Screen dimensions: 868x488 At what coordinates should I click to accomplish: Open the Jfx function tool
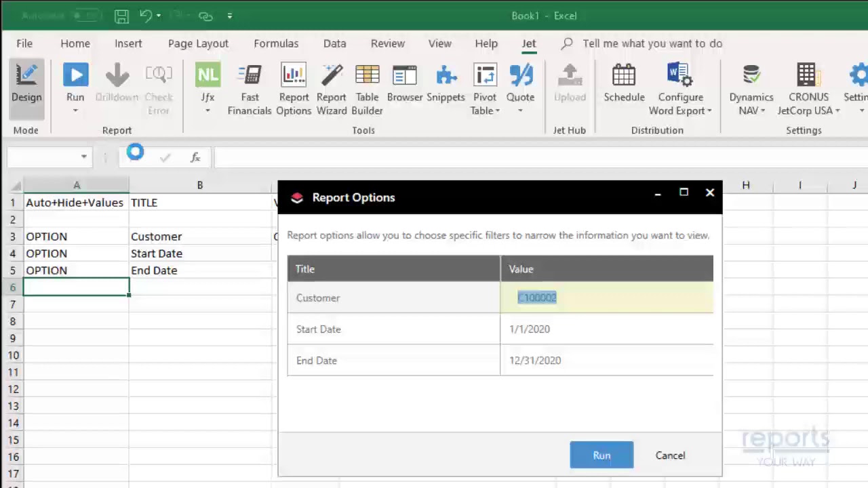208,75
